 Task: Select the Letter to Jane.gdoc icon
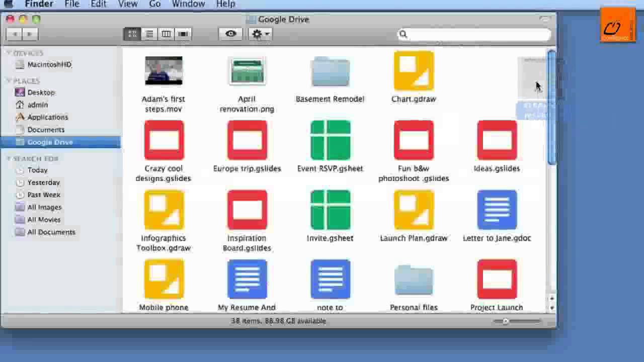coord(497,210)
